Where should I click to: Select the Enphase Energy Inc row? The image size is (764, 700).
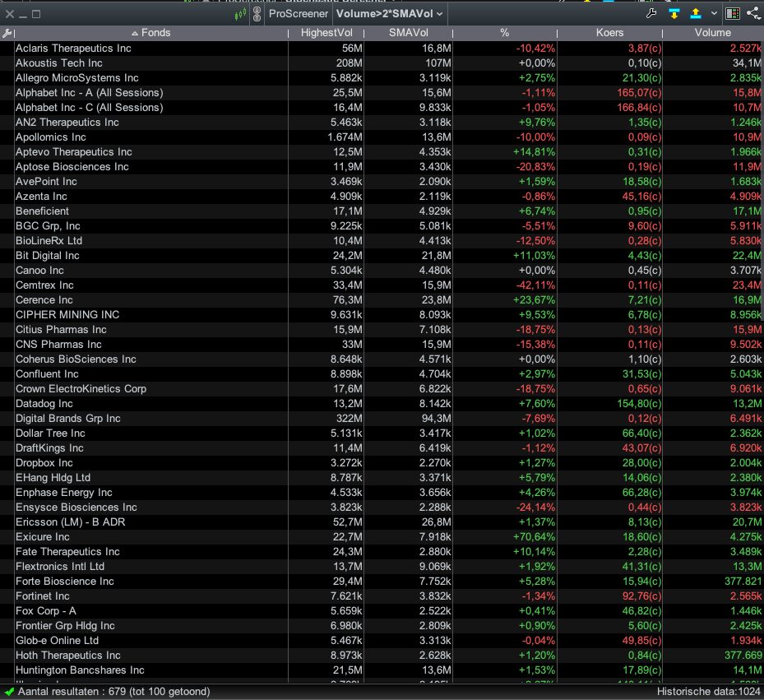point(382,493)
